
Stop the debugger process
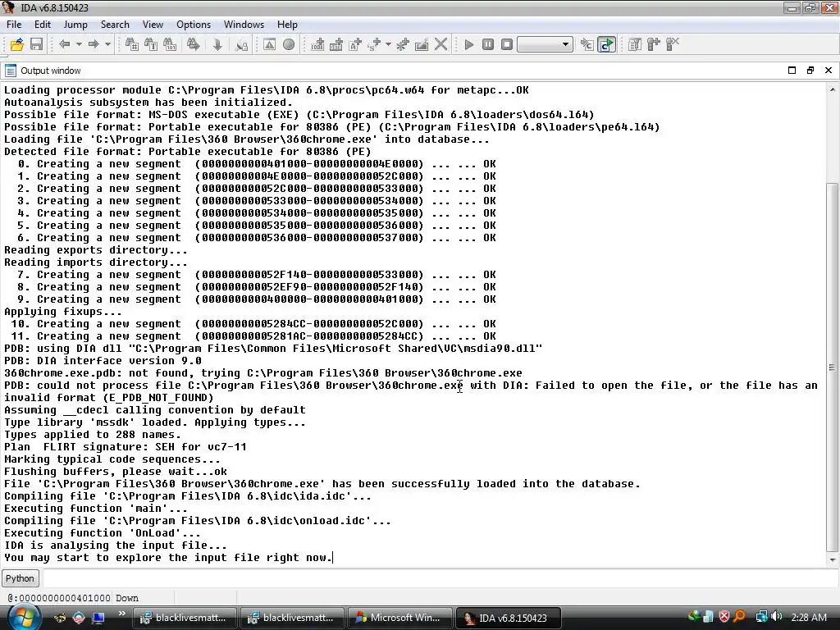(x=507, y=44)
